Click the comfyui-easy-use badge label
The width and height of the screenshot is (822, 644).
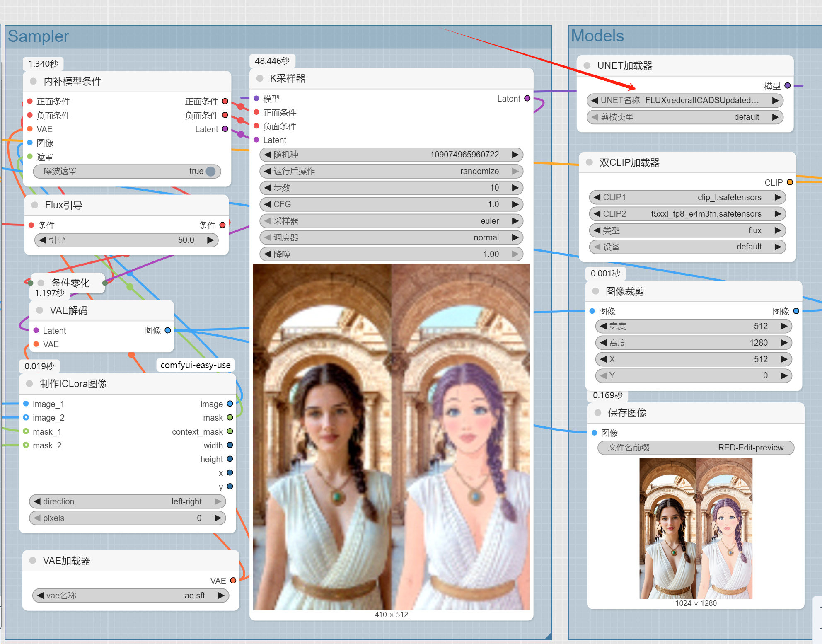point(195,365)
